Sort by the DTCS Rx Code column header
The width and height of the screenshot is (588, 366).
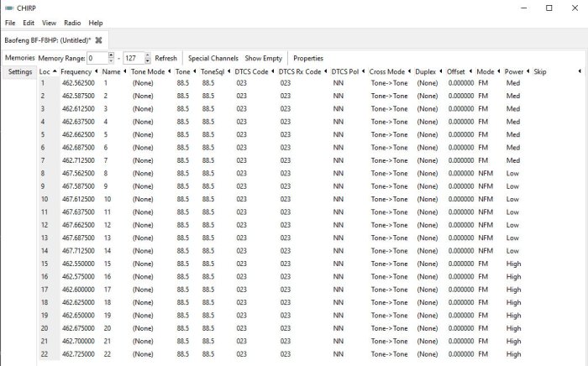tap(303, 71)
